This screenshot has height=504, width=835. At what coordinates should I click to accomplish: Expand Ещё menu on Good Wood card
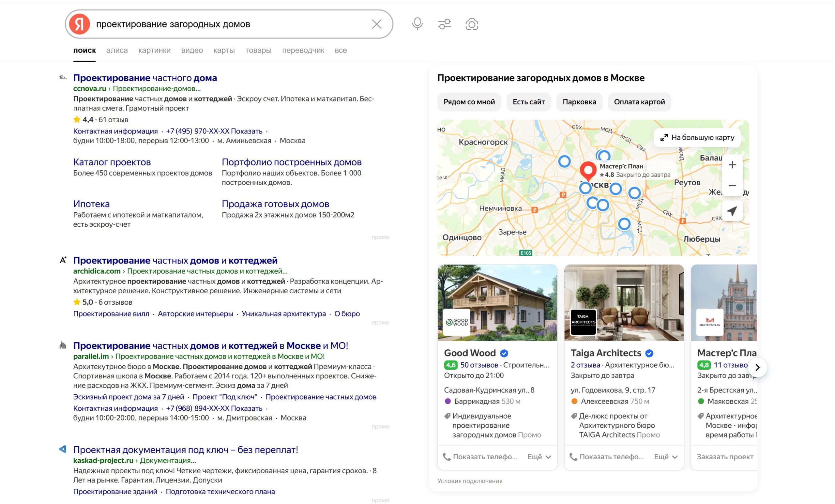(539, 457)
